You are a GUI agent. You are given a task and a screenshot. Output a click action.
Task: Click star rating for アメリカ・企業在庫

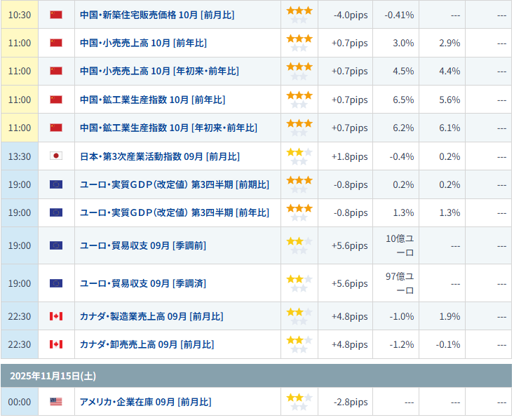[299, 402]
